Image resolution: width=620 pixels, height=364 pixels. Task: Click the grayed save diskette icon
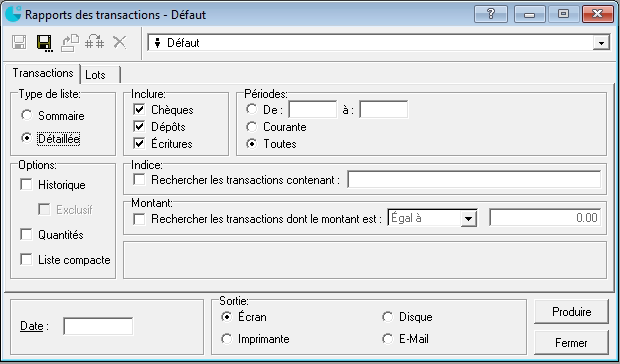19,42
